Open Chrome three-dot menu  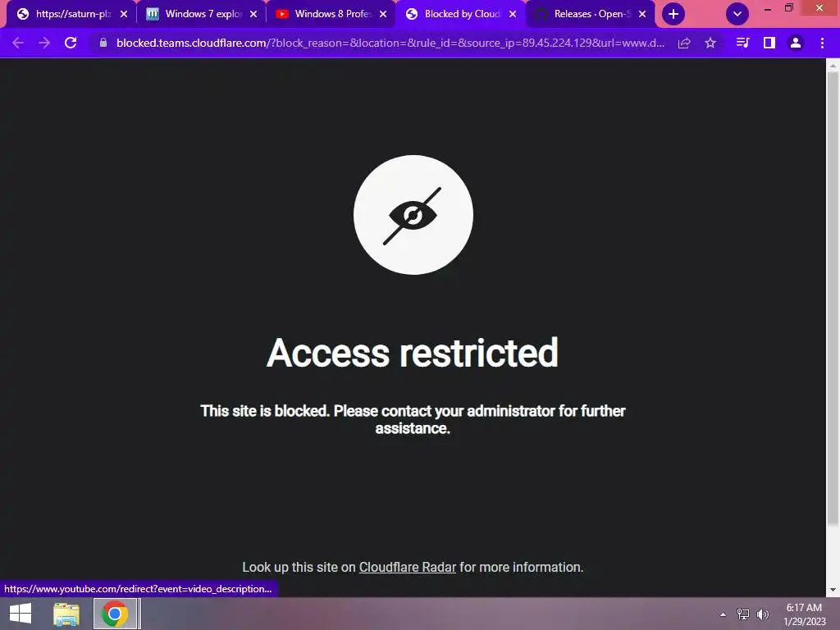tap(822, 43)
